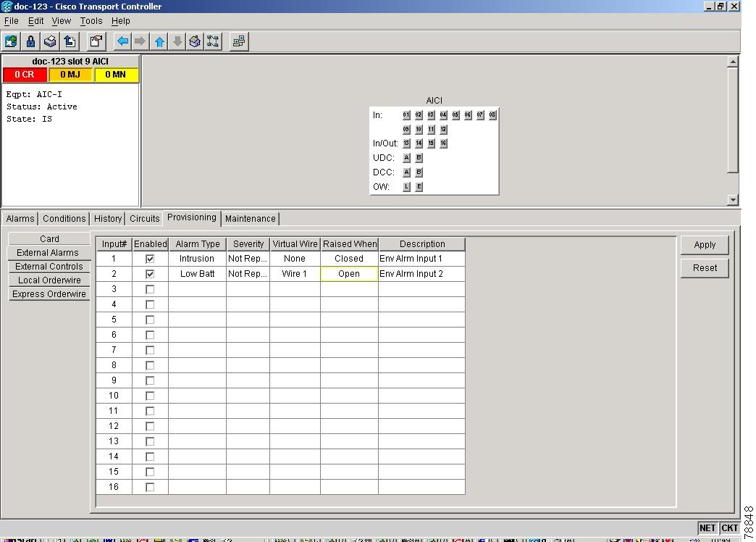Image resolution: width=756 pixels, height=542 pixels.
Task: Click the down arrow toolbar icon
Action: tap(177, 41)
